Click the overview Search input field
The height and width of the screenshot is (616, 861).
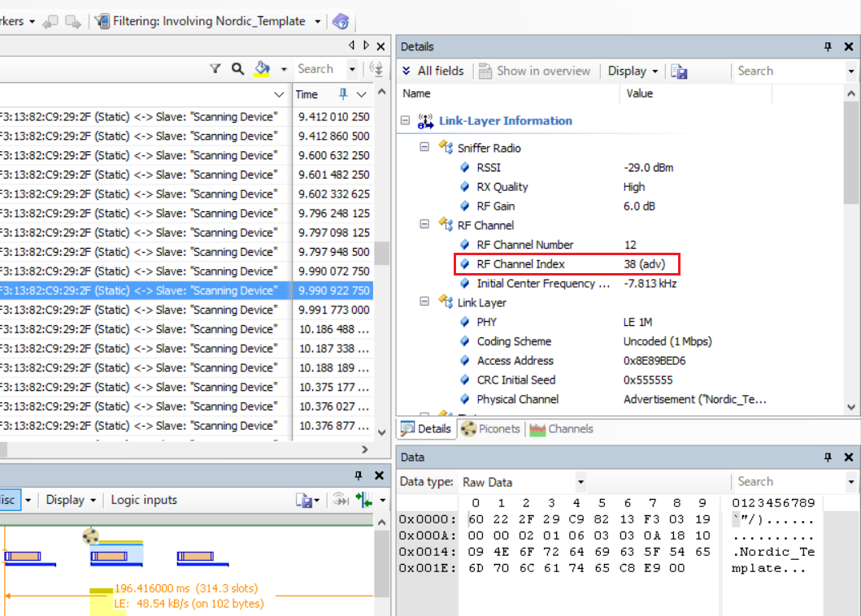click(x=320, y=68)
